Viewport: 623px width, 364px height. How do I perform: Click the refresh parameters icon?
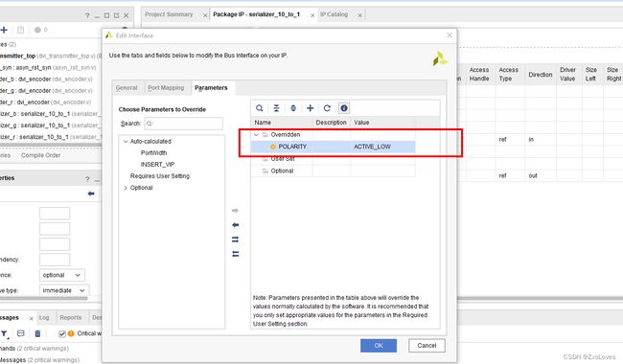(x=327, y=108)
